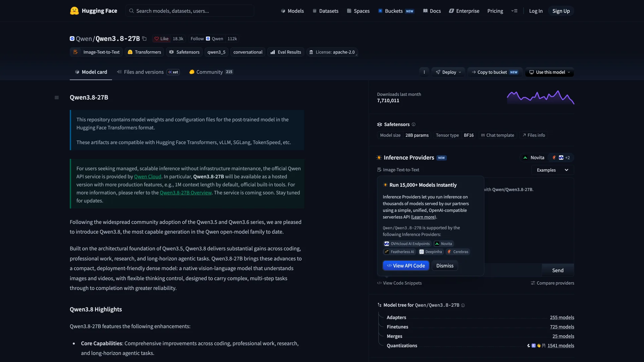Click the View API Code button
Image resolution: width=644 pixels, height=362 pixels.
pos(406,266)
